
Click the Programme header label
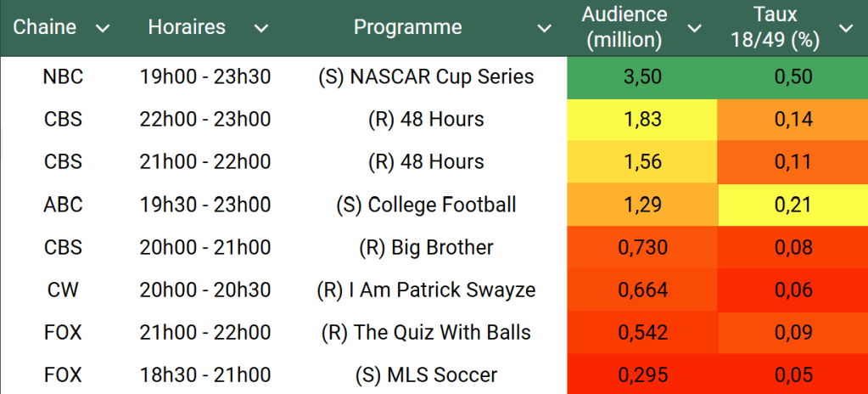(x=408, y=27)
